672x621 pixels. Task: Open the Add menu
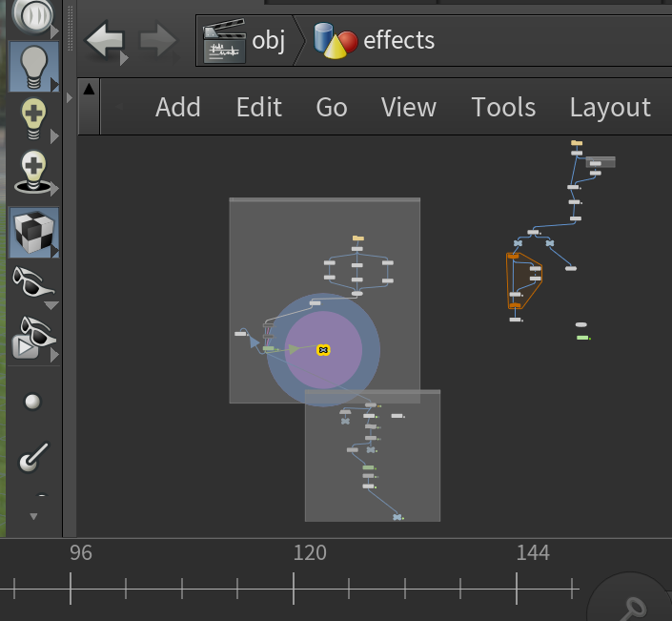tap(178, 107)
